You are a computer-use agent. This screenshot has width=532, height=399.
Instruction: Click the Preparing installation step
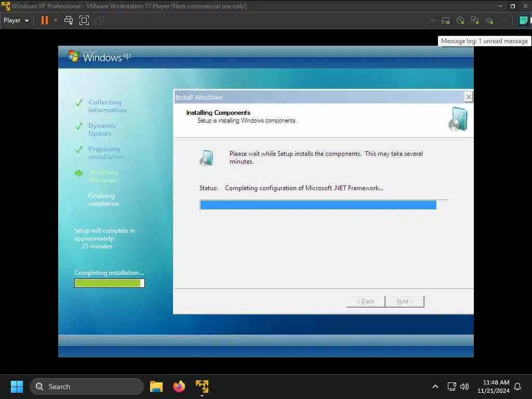click(x=106, y=153)
